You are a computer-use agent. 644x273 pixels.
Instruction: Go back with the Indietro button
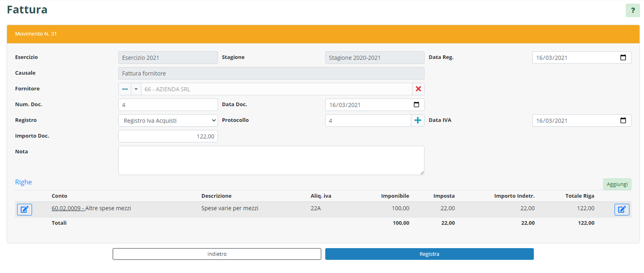click(x=217, y=254)
